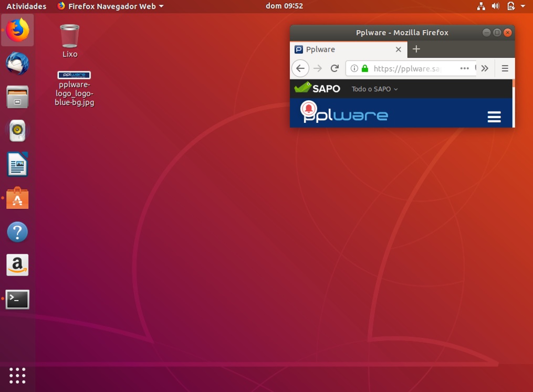Click the forward navigation arrow in Firefox
The image size is (533, 392).
pos(317,68)
